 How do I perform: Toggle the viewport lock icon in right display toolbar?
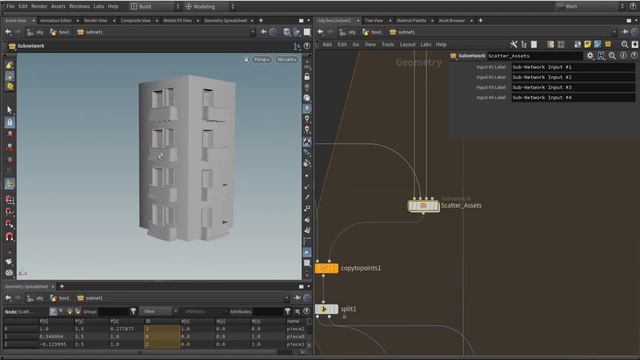click(307, 77)
